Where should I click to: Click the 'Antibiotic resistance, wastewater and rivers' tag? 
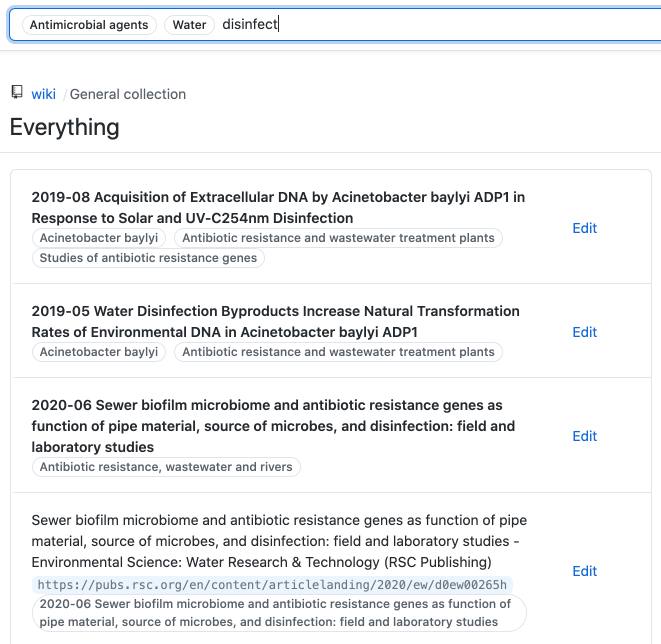pyautogui.click(x=166, y=467)
